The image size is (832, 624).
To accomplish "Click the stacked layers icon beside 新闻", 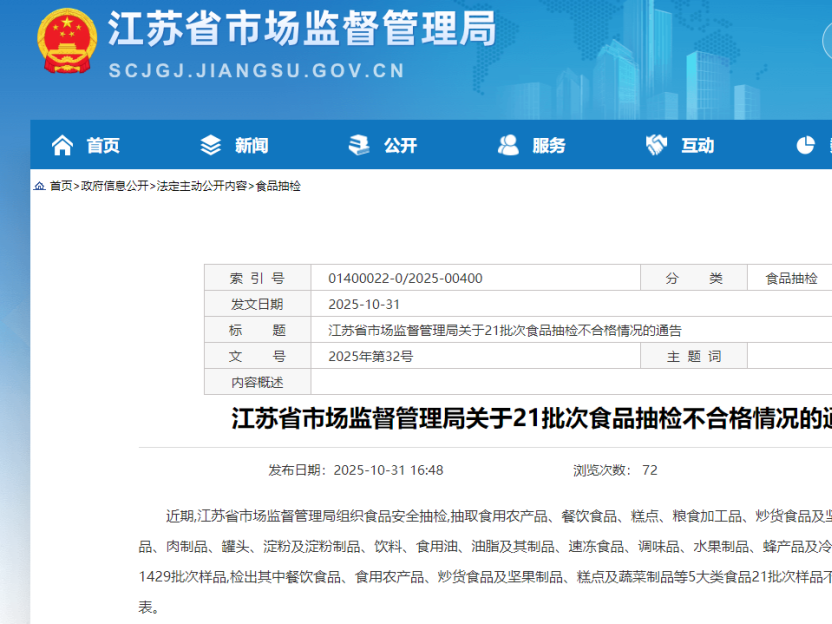I will tap(211, 146).
